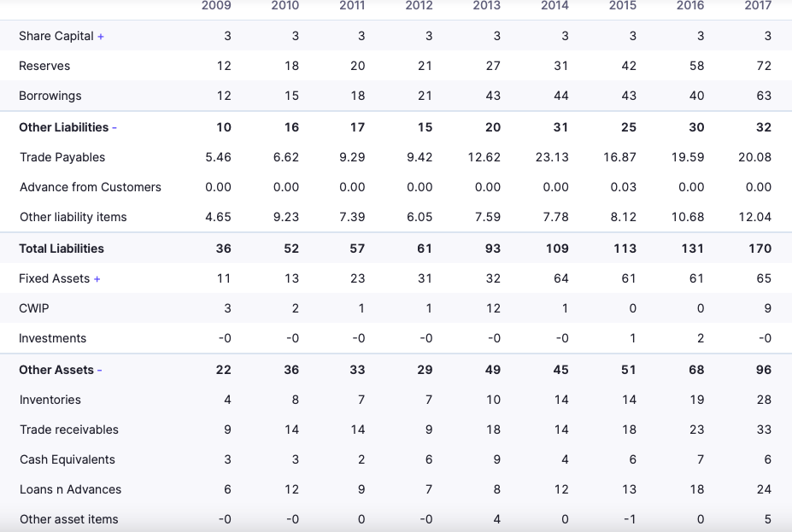Click the Total Liabilities row label
The image size is (792, 532).
coord(62,248)
